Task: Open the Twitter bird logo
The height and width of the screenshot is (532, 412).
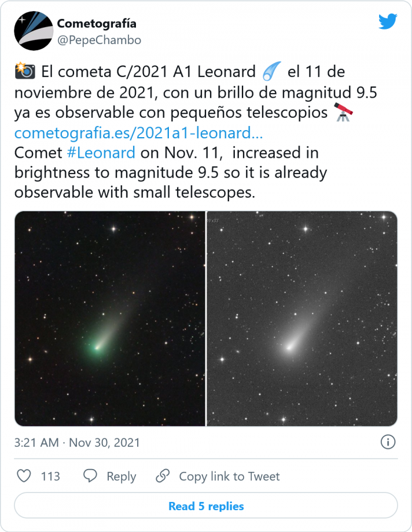Action: (387, 22)
